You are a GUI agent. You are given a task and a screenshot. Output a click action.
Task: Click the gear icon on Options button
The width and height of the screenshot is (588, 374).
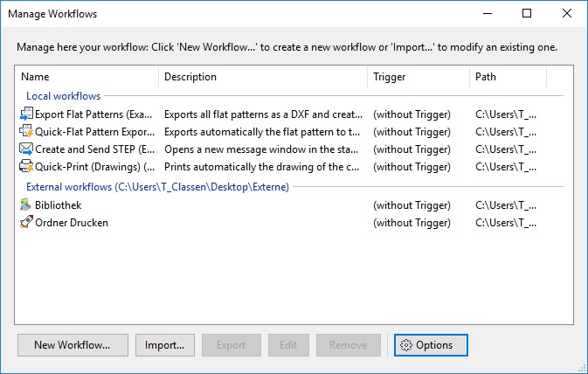[x=405, y=345]
